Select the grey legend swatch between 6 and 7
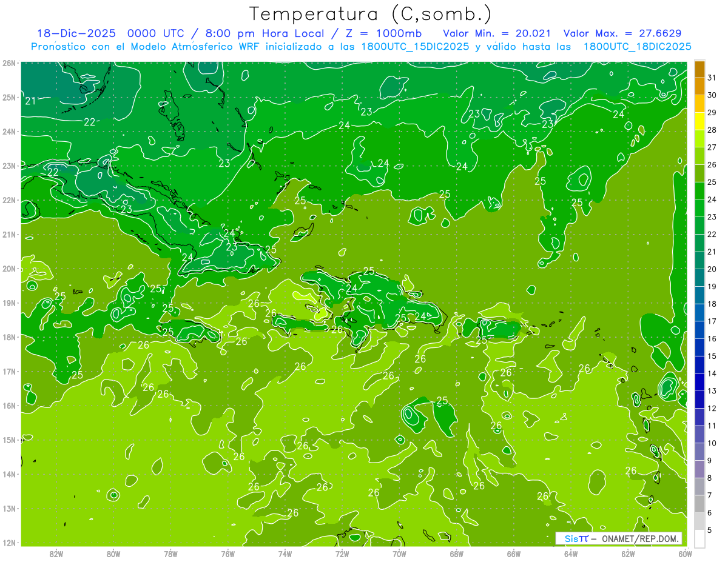This screenshot has height=562, width=728. [699, 504]
